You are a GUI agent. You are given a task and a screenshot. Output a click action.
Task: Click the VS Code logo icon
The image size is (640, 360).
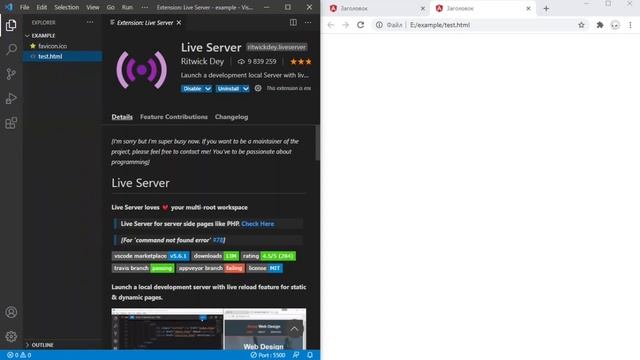pyautogui.click(x=9, y=7)
